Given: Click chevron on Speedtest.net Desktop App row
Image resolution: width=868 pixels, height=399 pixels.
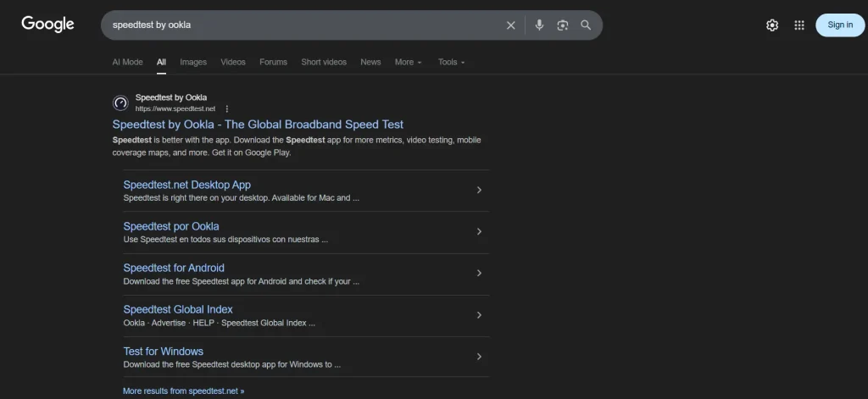Looking at the screenshot, I should point(480,190).
